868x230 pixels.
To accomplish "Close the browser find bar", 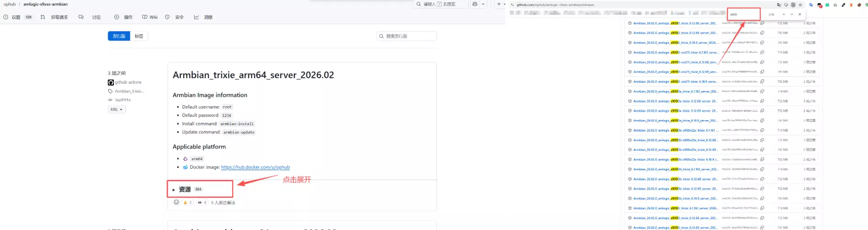I will [800, 14].
